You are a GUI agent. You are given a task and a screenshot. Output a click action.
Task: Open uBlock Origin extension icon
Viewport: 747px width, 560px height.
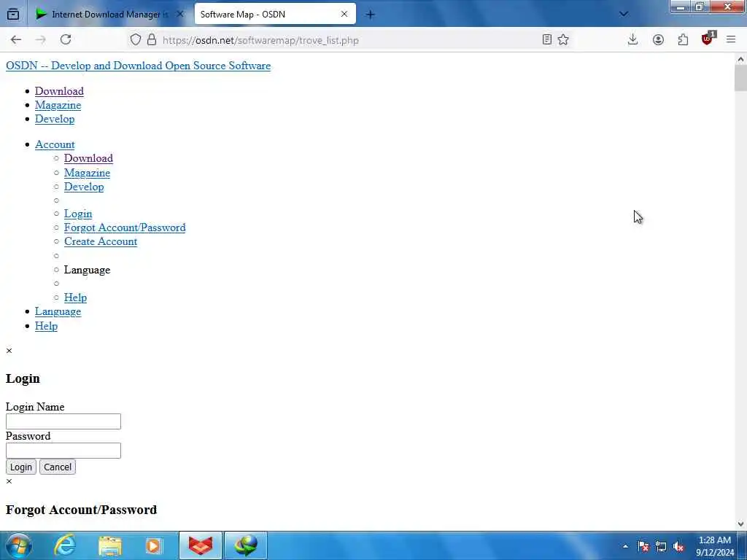708,39
